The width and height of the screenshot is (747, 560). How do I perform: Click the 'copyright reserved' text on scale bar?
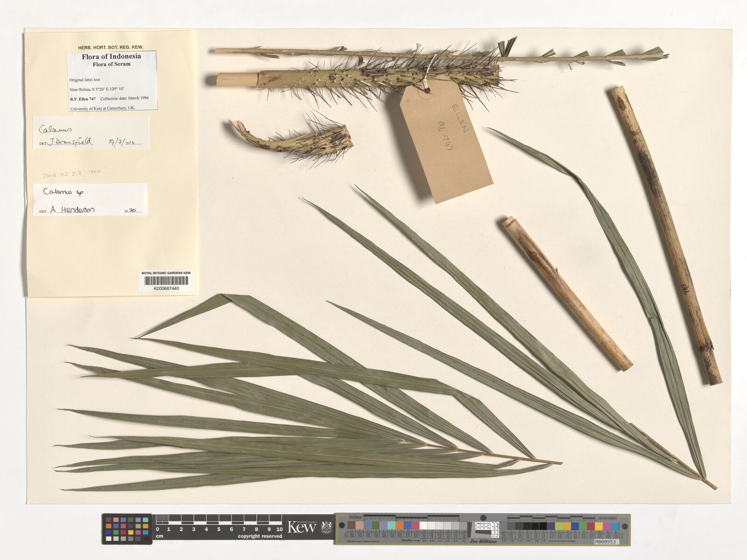point(260,536)
